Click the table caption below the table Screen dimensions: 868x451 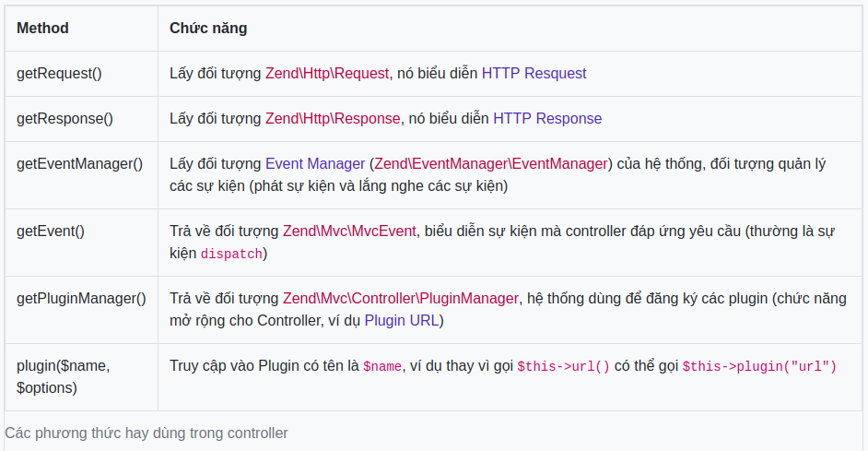[147, 433]
